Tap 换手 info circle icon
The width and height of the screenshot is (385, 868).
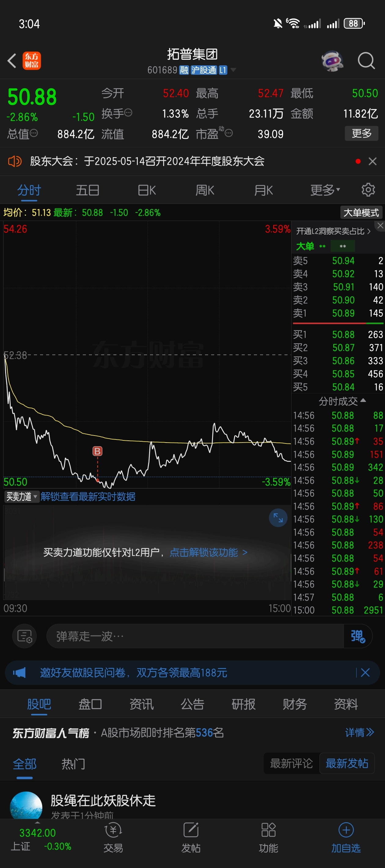128,113
